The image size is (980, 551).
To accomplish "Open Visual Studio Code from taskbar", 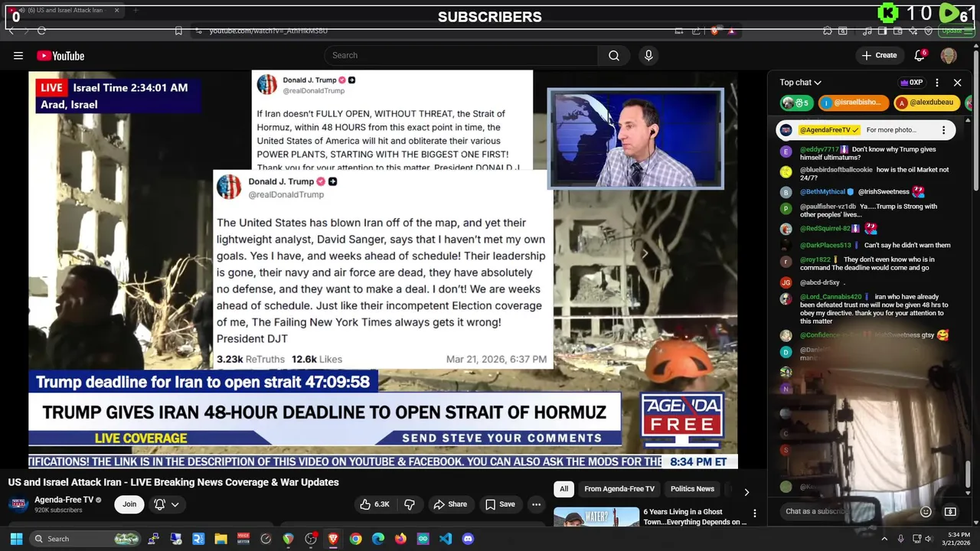I will coord(446,539).
